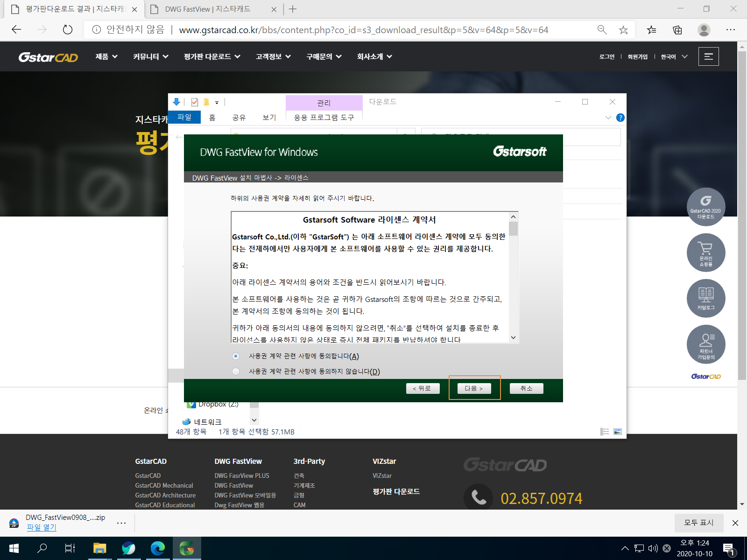The width and height of the screenshot is (747, 560).
Task: Open taskbar search icon
Action: coord(42,548)
